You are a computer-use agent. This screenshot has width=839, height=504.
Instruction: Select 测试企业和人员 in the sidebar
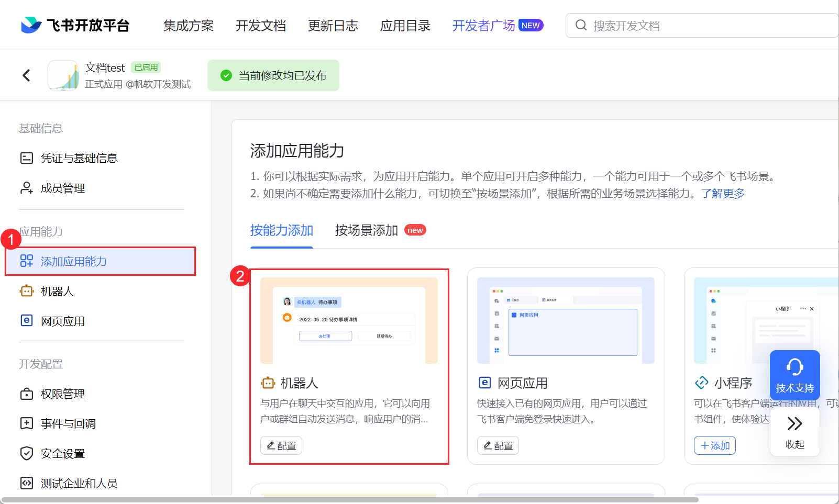point(79,483)
